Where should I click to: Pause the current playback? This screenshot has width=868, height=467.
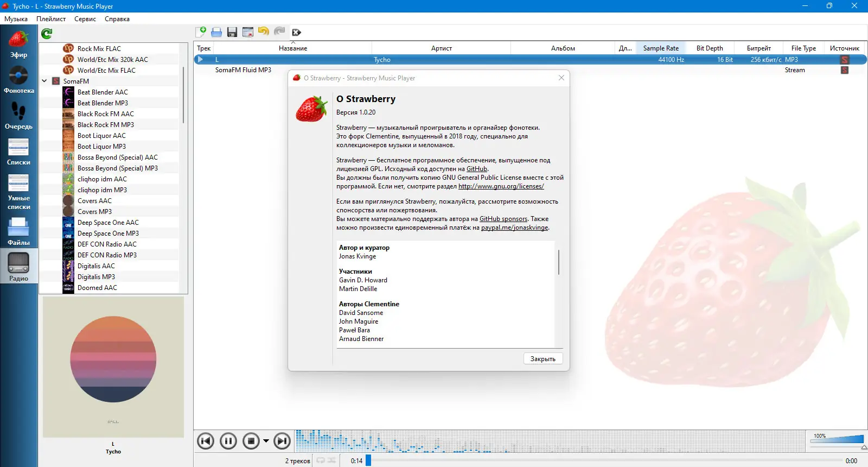(x=228, y=441)
